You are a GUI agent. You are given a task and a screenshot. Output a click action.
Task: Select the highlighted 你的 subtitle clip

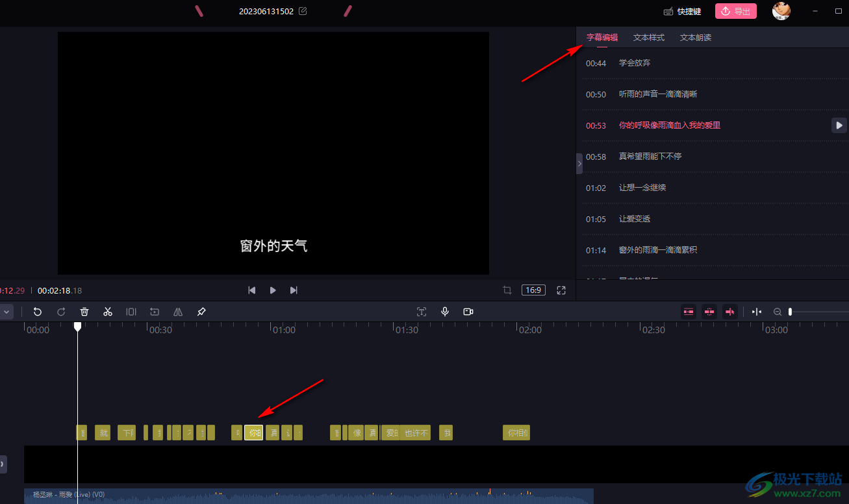254,433
